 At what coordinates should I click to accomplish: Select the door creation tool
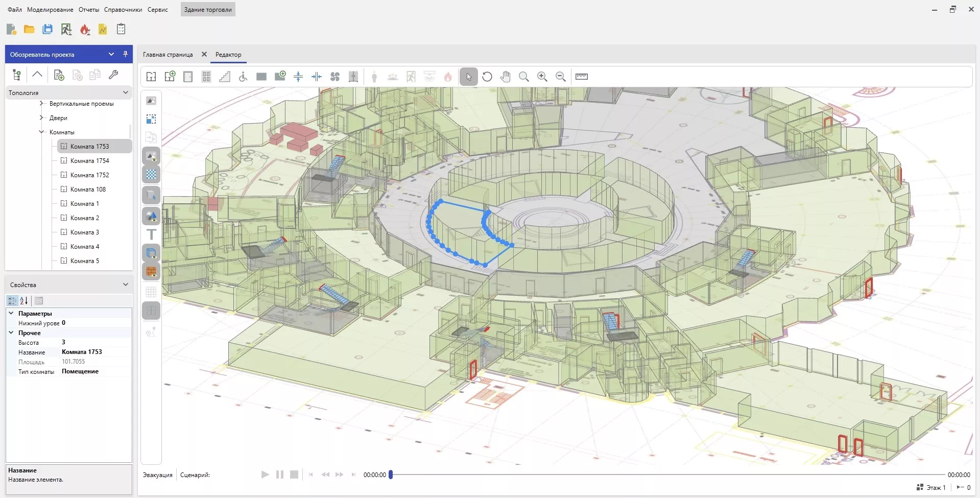(188, 77)
